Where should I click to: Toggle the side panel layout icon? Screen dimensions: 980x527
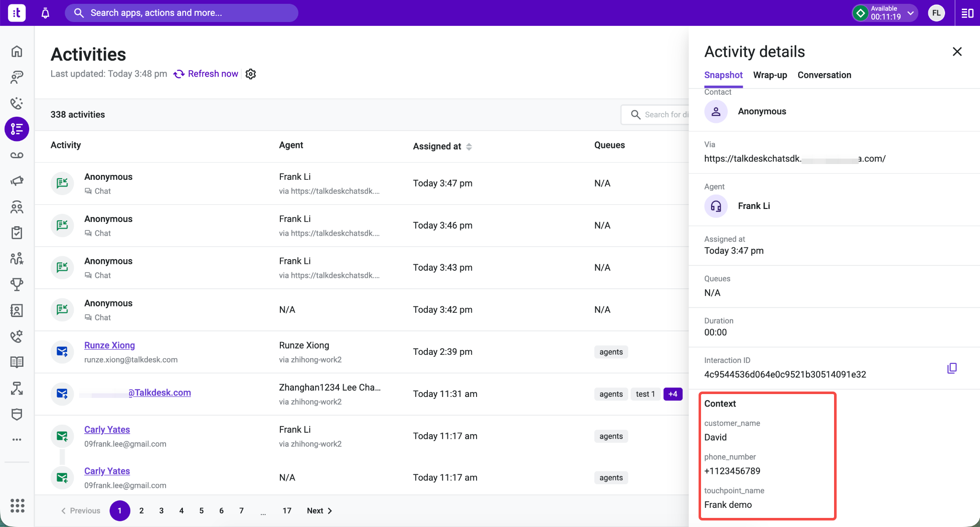click(967, 13)
